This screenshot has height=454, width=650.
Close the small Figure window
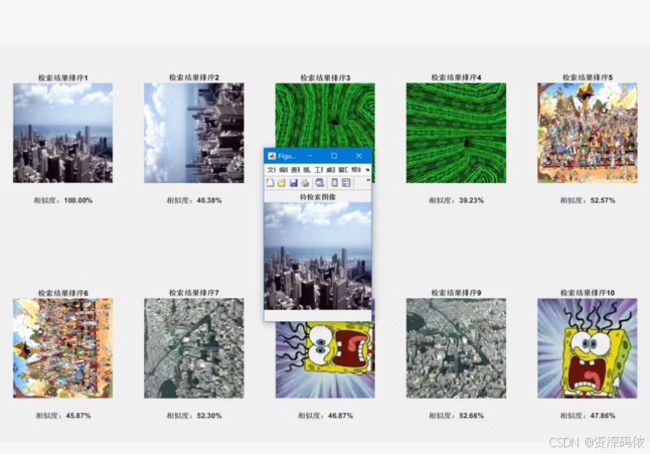(x=359, y=156)
